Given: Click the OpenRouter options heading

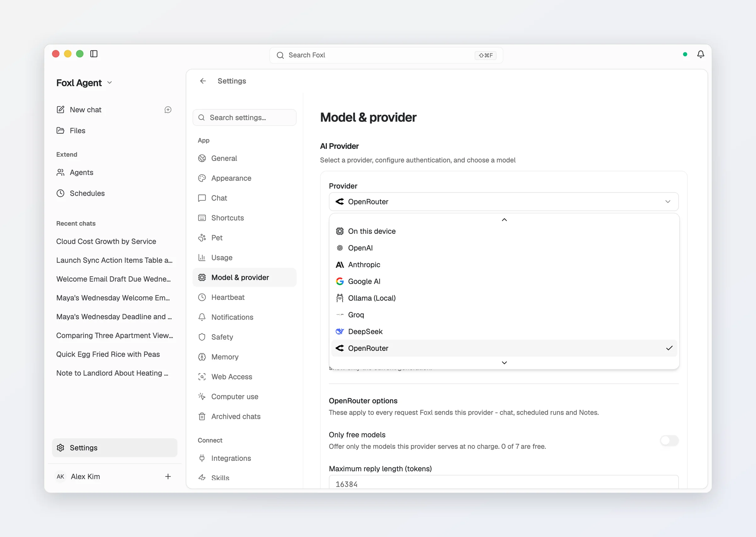Looking at the screenshot, I should click(x=363, y=401).
